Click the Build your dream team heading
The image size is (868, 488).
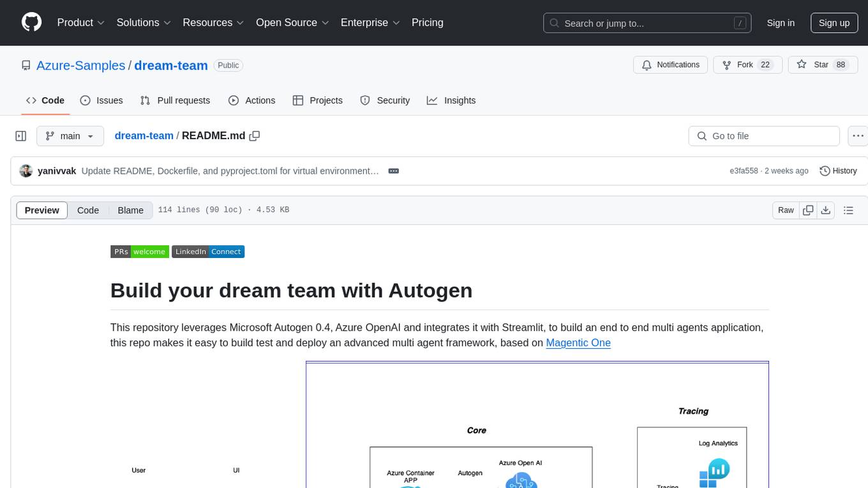[x=291, y=290]
